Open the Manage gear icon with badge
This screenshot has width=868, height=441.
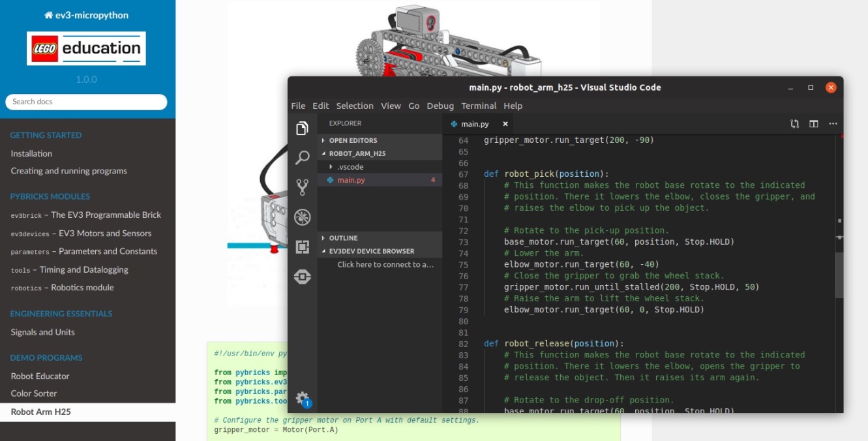click(x=302, y=398)
